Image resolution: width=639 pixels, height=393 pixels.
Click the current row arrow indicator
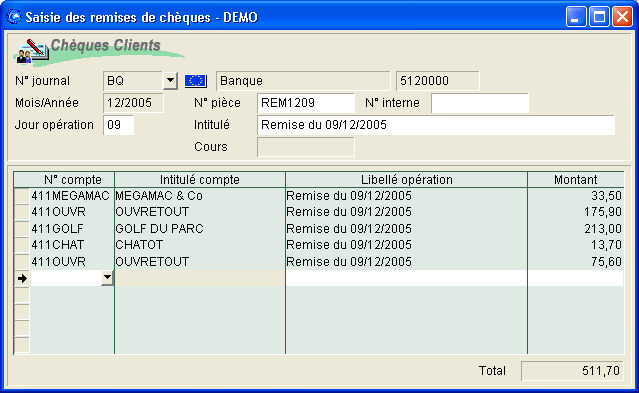point(22,278)
